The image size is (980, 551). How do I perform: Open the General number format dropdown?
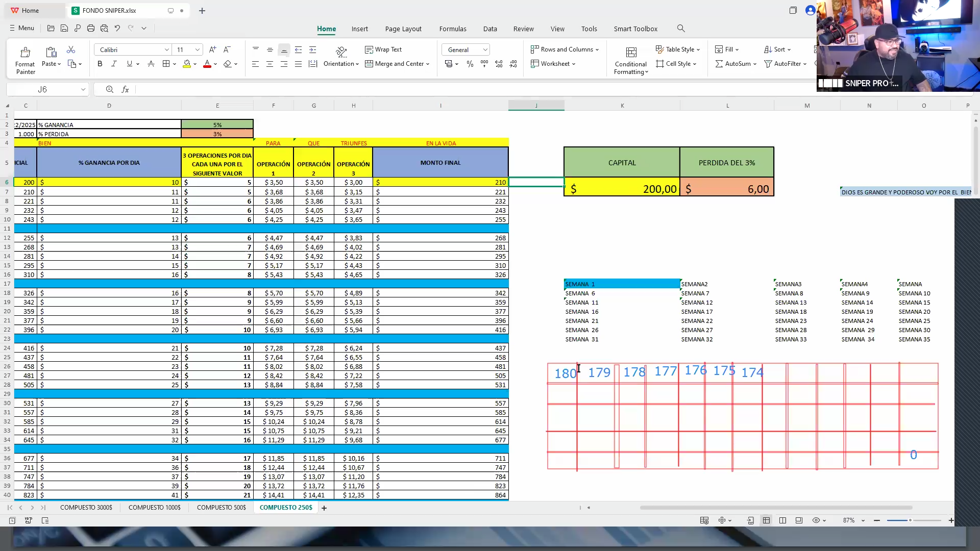coord(485,49)
